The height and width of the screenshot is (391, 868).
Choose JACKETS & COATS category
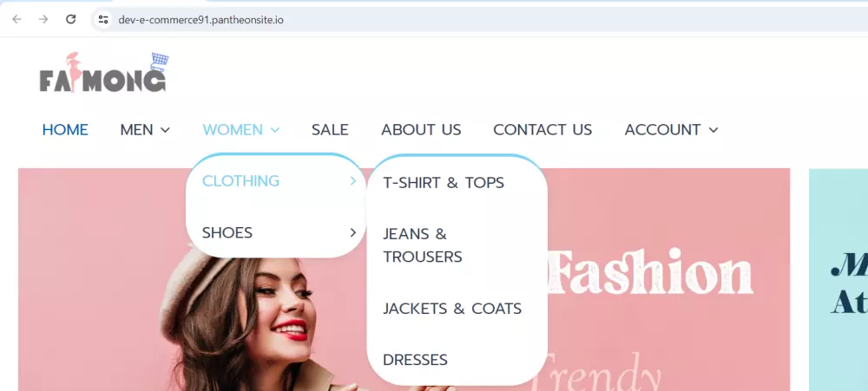[452, 309]
